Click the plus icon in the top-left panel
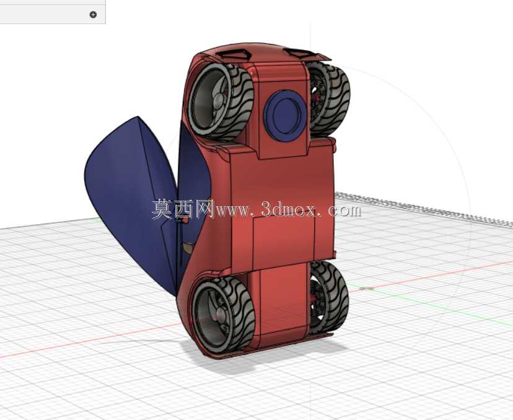 [x=93, y=14]
